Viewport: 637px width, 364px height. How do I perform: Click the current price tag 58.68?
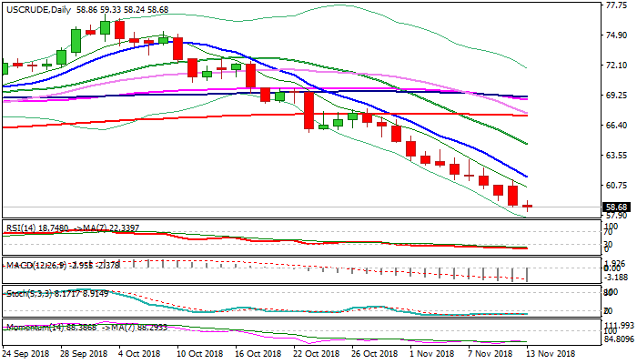coord(616,207)
